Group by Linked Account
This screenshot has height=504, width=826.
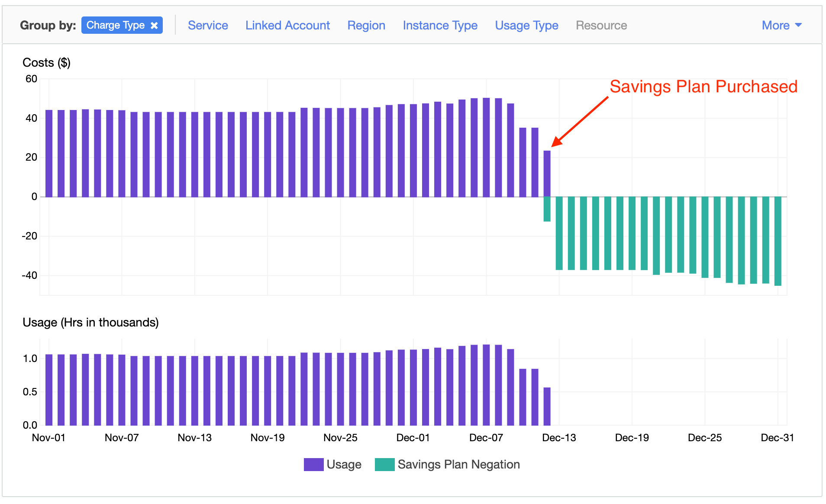[287, 25]
